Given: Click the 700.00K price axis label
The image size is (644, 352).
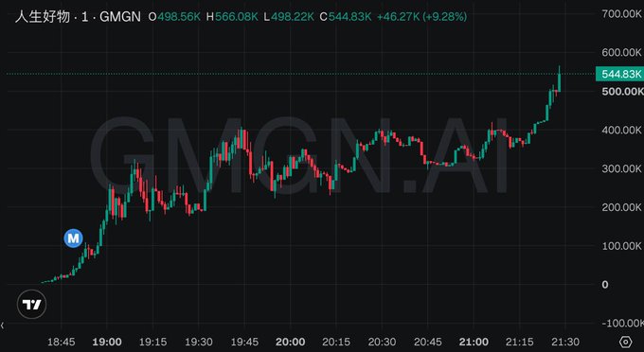Looking at the screenshot, I should (621, 13).
